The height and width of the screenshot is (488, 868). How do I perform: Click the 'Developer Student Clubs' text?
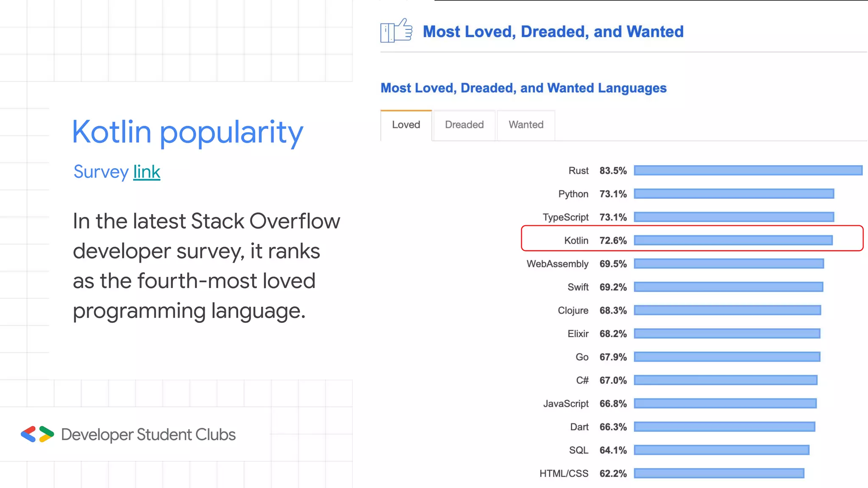coord(148,435)
